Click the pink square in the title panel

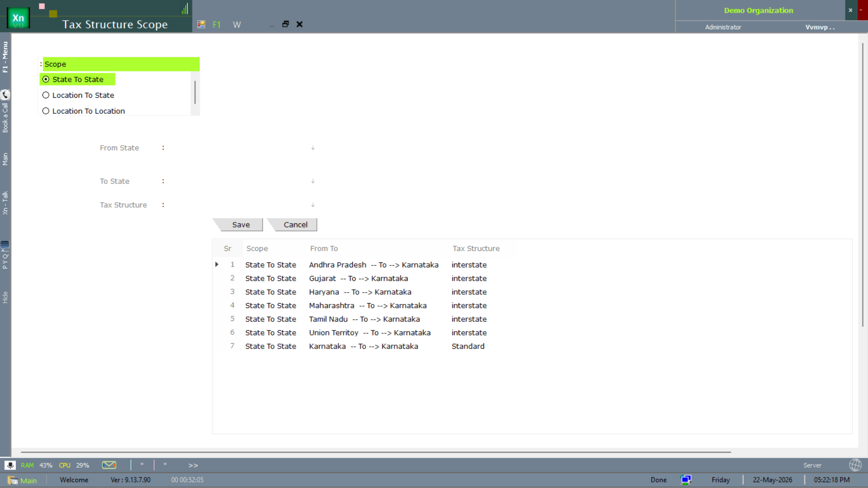click(x=42, y=6)
